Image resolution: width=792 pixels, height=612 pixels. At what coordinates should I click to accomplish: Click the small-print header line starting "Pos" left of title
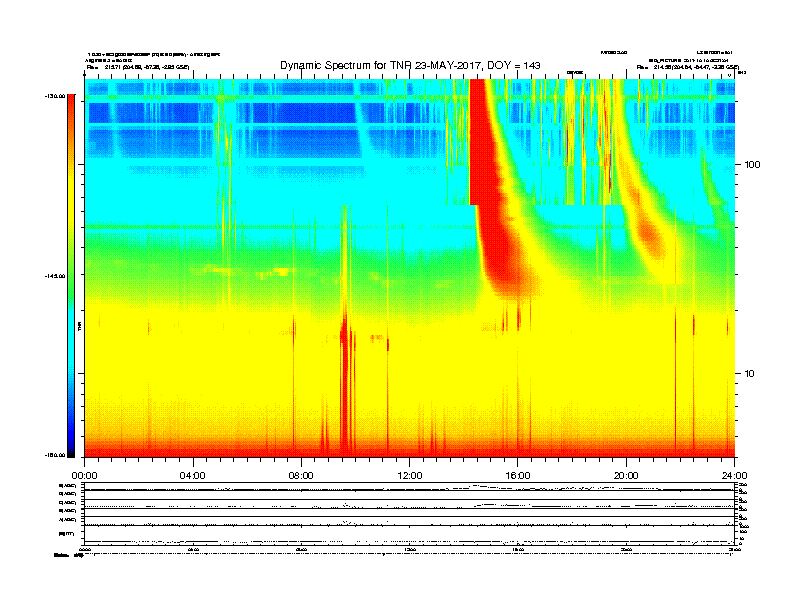click(x=138, y=67)
